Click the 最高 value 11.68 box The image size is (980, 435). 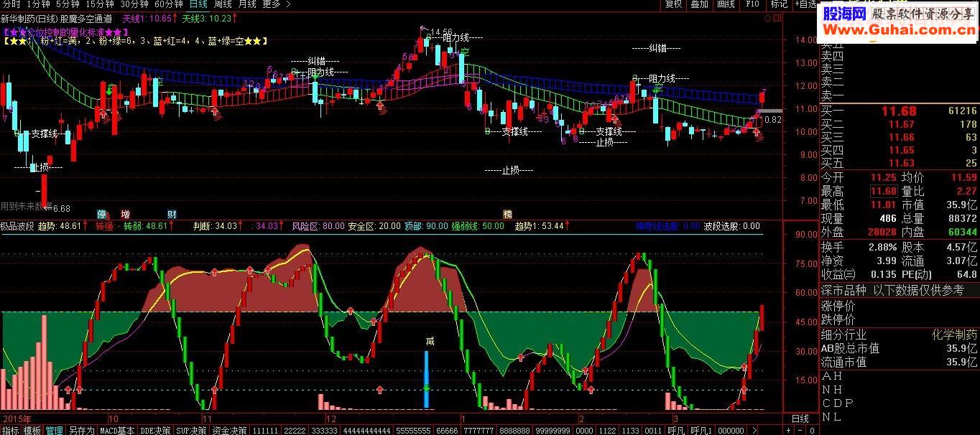[x=884, y=191]
